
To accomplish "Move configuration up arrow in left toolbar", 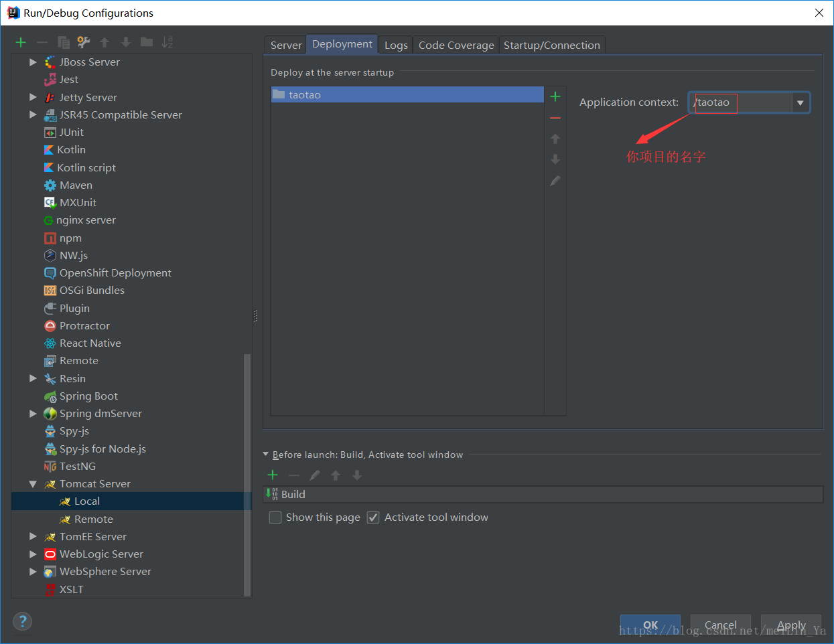I will 105,42.
